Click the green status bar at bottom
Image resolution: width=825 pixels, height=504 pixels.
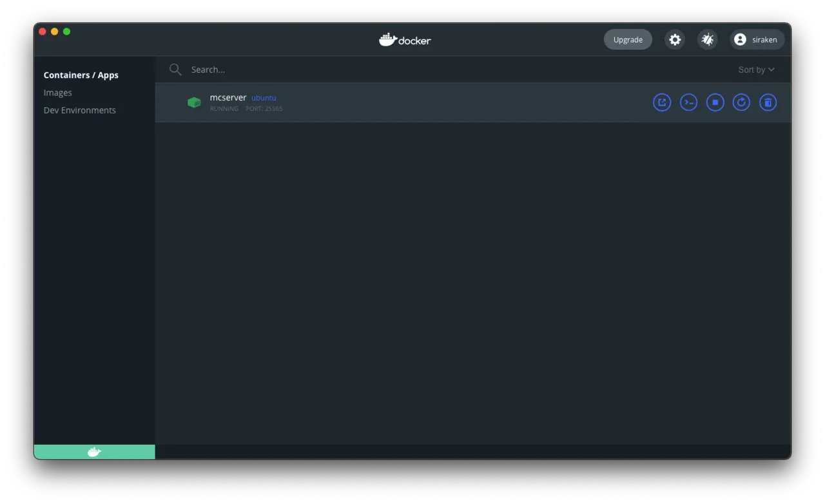(94, 451)
